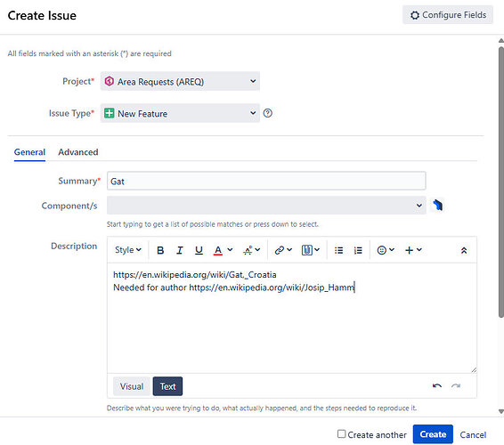
Task: Insert a bulleted list
Action: click(338, 250)
